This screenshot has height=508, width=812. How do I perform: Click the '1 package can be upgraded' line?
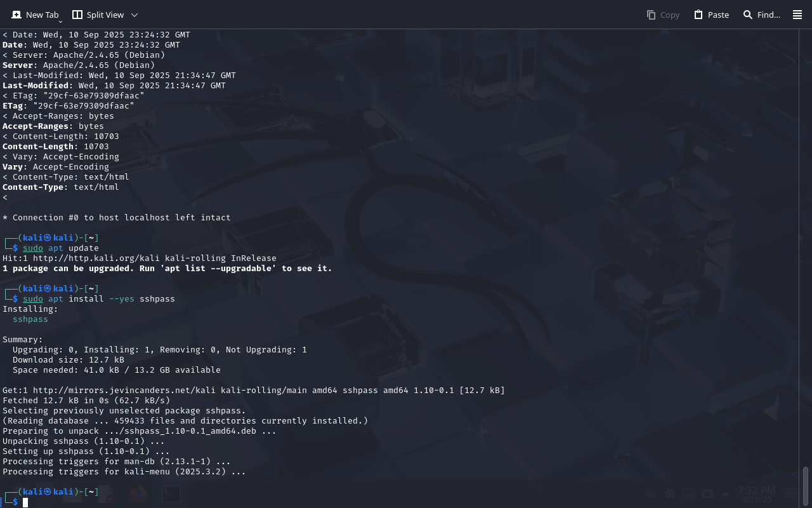(167, 269)
